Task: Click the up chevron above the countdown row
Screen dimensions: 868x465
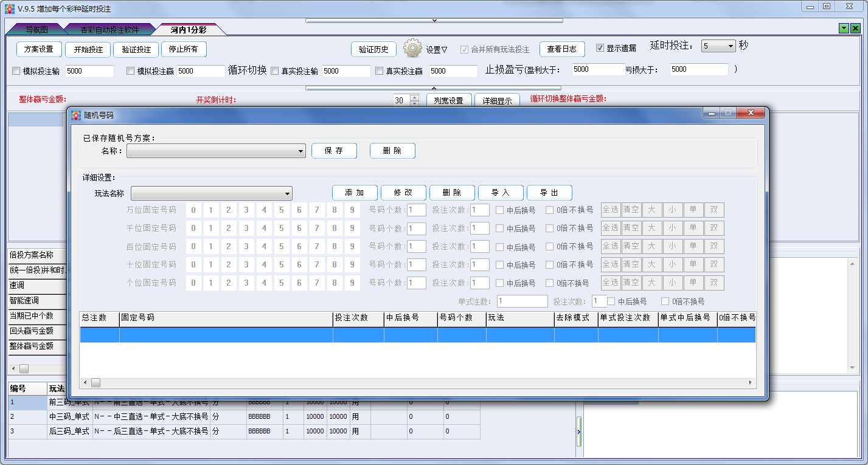Action: coord(434,88)
